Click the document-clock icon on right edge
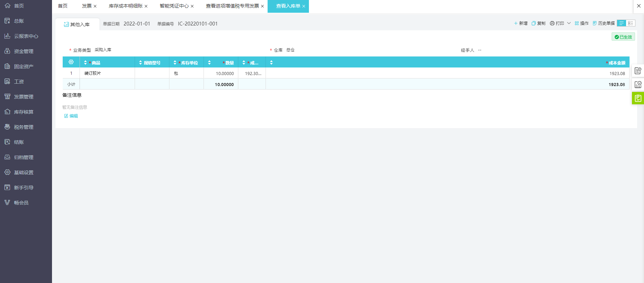 tap(638, 71)
